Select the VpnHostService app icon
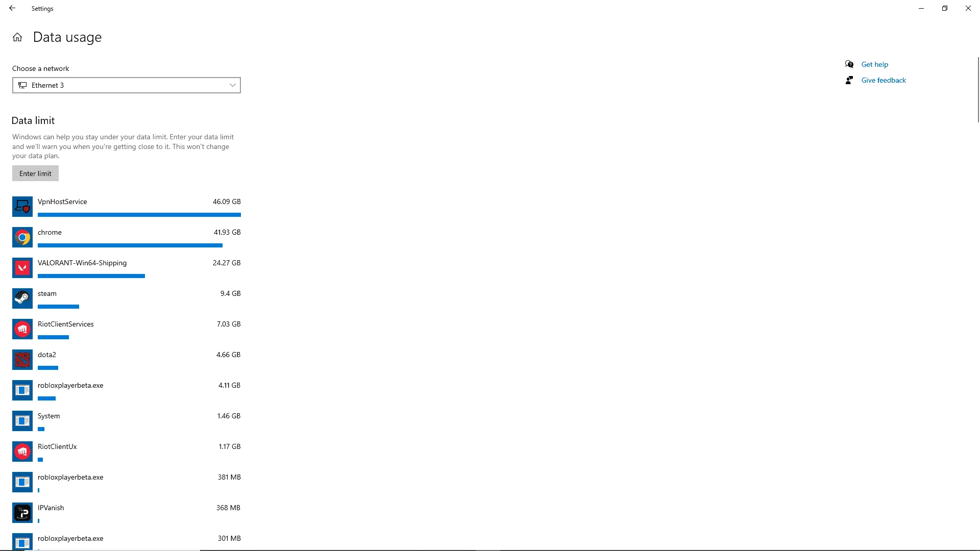Image resolution: width=980 pixels, height=551 pixels. (22, 207)
